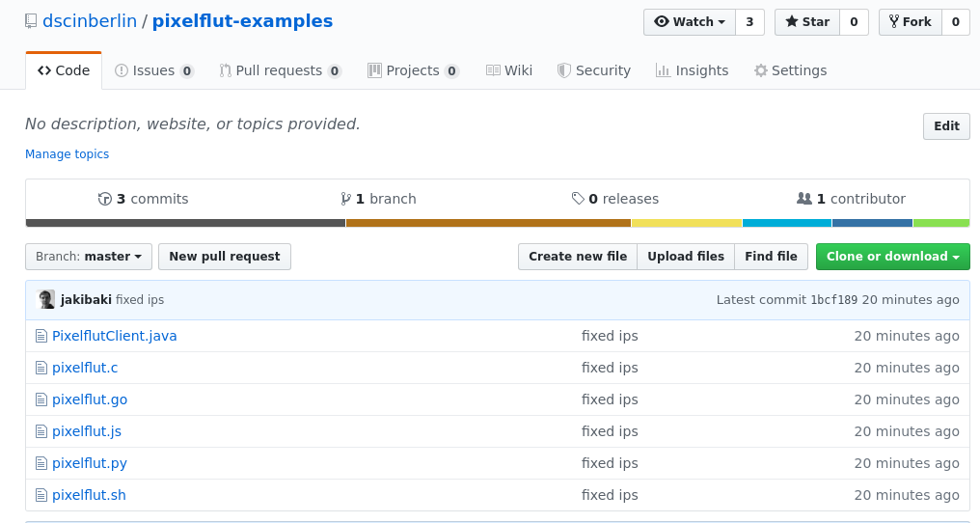Image resolution: width=980 pixels, height=523 pixels.
Task: Click 'fixed ips' in the pixelflut.sh row
Action: coord(610,495)
